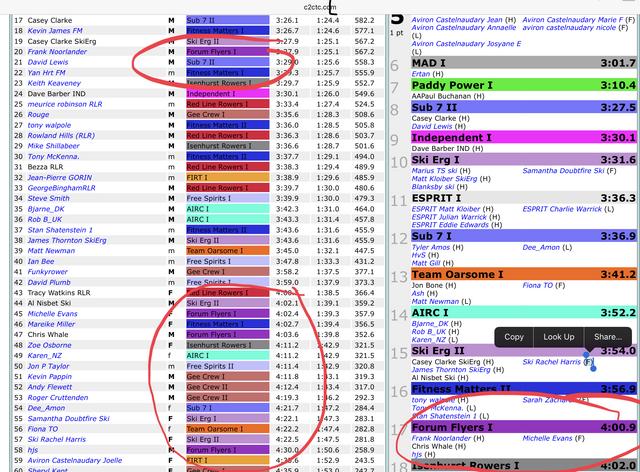Open Ian Bee athlete link
Screen dimensions: 640x472
click(41, 261)
